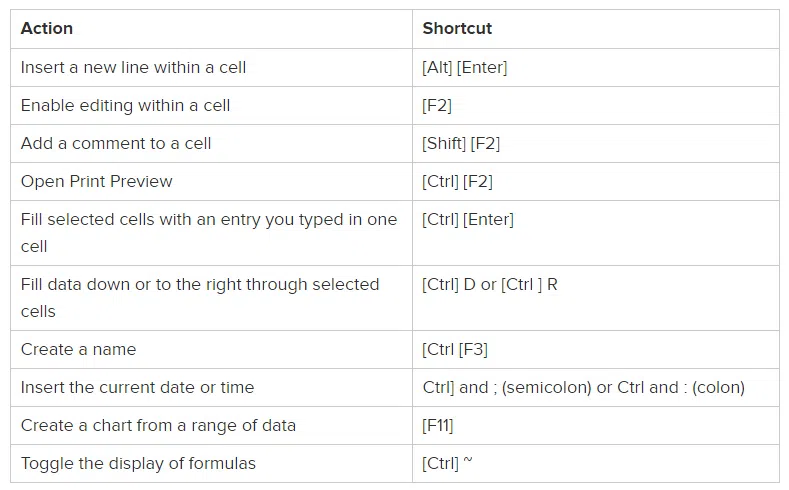Select "Create a chart from a range of data"
This screenshot has height=490, width=789.
coord(158,426)
